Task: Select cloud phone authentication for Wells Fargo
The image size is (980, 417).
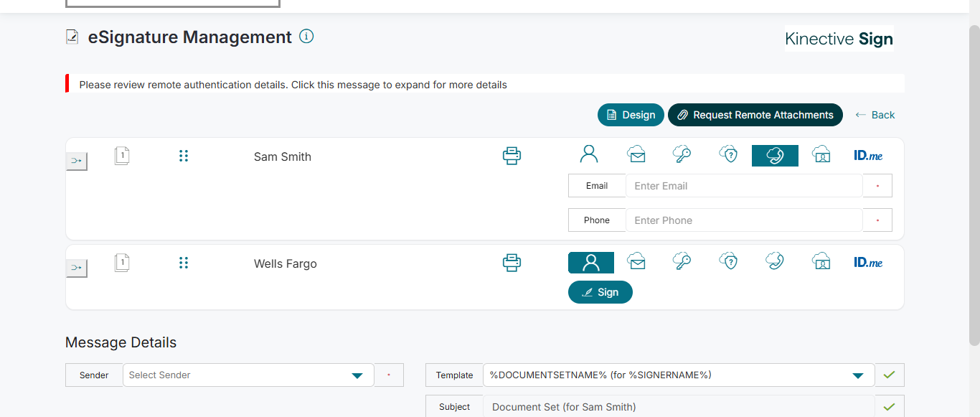Action: 775,261
